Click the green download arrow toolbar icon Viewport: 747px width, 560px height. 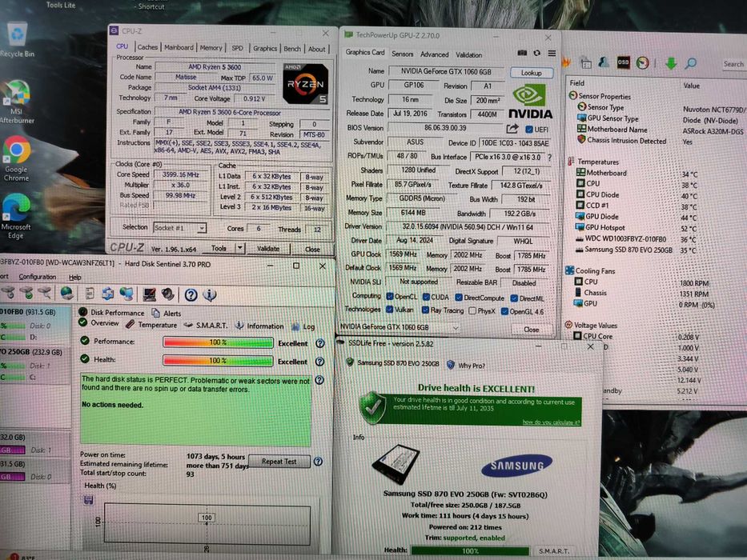point(671,63)
